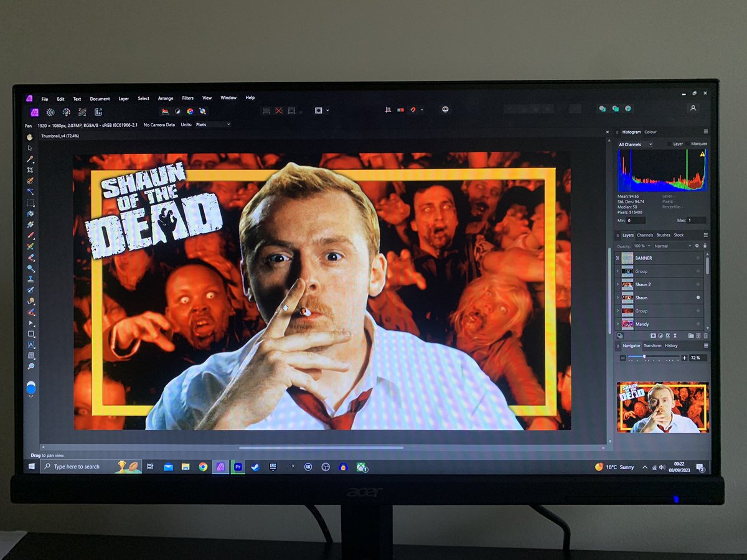Select the Move tool arrow
Viewport: 747px width, 560px height.
(x=30, y=148)
